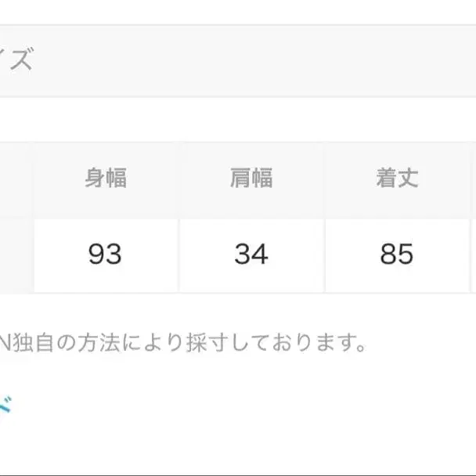The width and height of the screenshot is (476, 476).
Task: Click the 肩幅 column header
Action: click(x=251, y=178)
